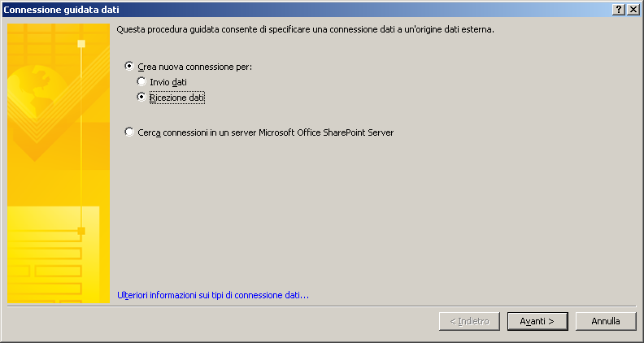Choose the Invio dati radio button
Screen dimensions: 644x343
point(141,81)
